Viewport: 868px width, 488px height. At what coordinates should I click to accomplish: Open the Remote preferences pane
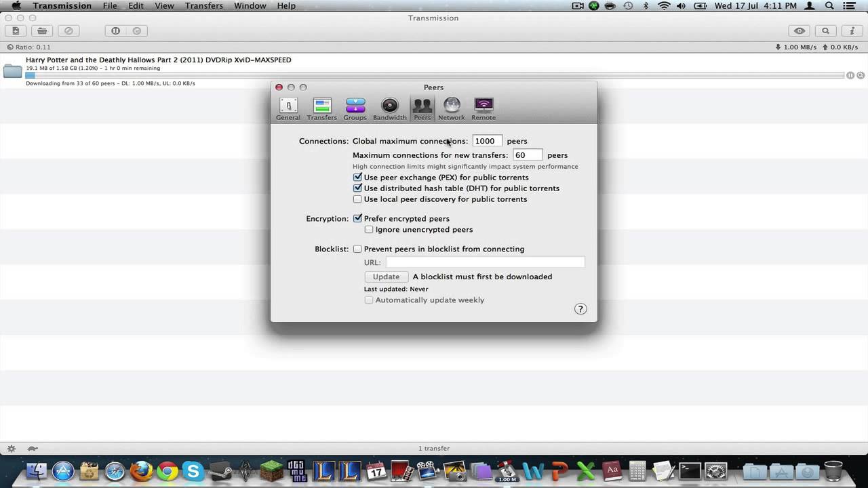pos(484,109)
